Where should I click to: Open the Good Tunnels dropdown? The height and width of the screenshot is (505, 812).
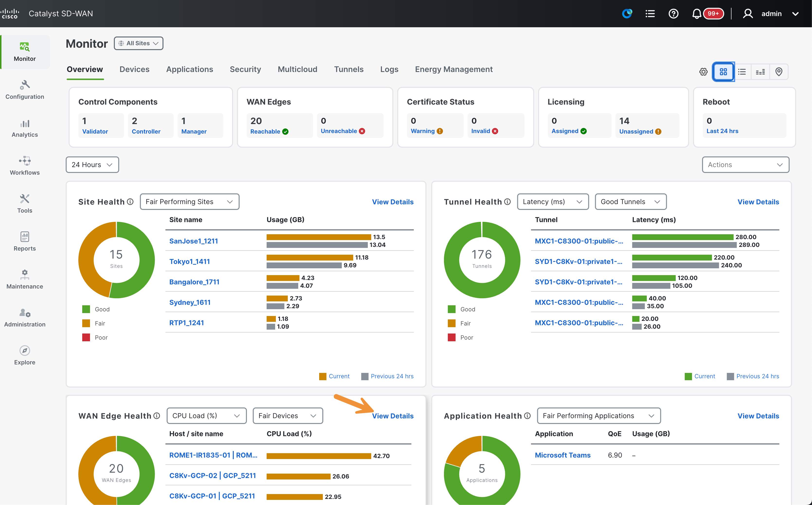pos(631,202)
